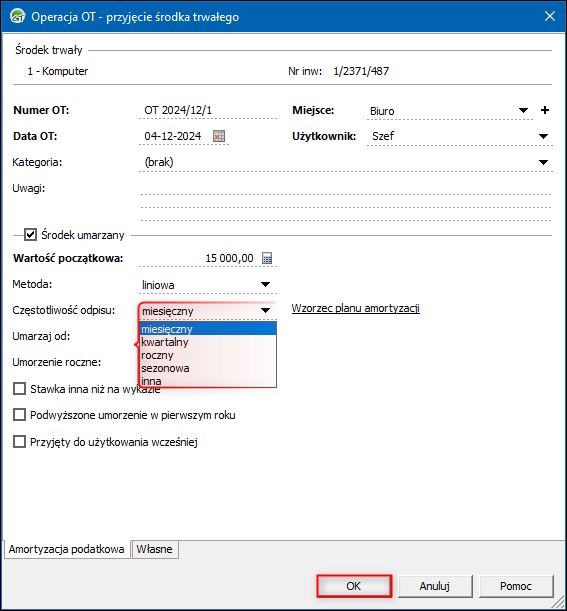Click into the Numer OT field
567x611 pixels.
click(208, 110)
